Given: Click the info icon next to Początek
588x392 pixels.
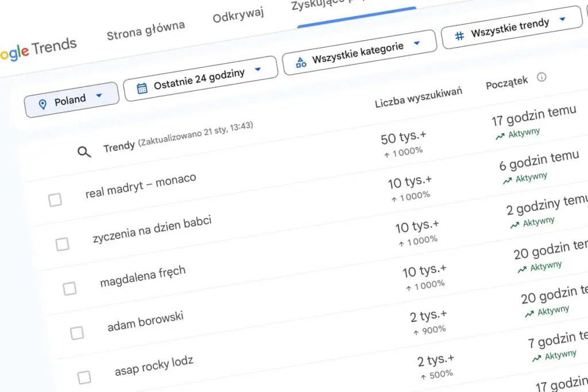Looking at the screenshot, I should pyautogui.click(x=541, y=77).
